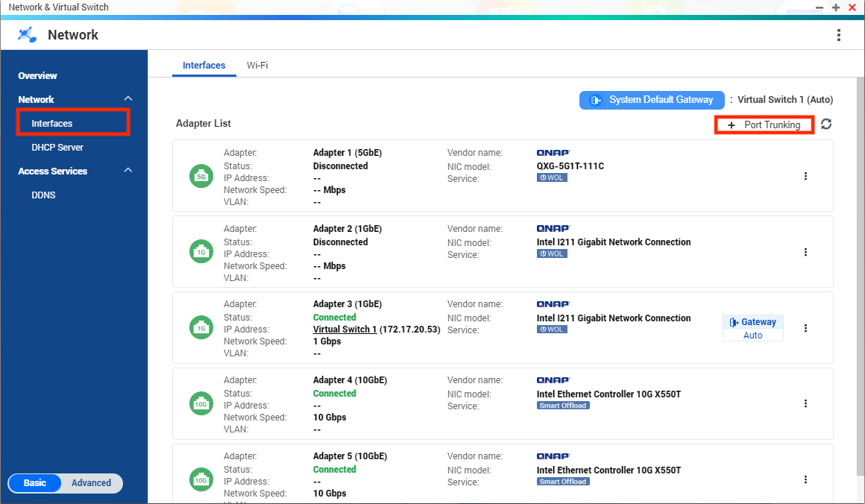The width and height of the screenshot is (865, 504).
Task: Open Adapter 2 options menu
Action: (x=805, y=252)
